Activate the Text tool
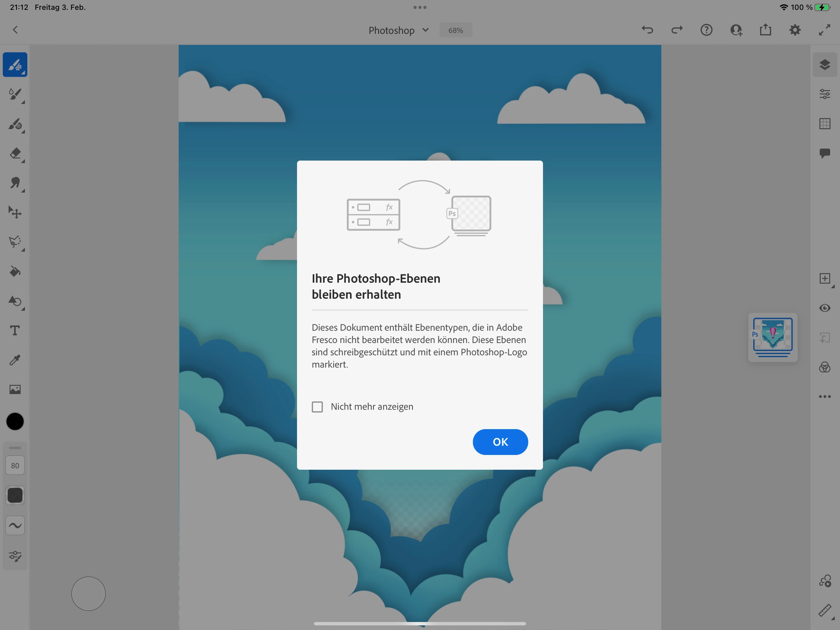The width and height of the screenshot is (840, 630). point(15,331)
